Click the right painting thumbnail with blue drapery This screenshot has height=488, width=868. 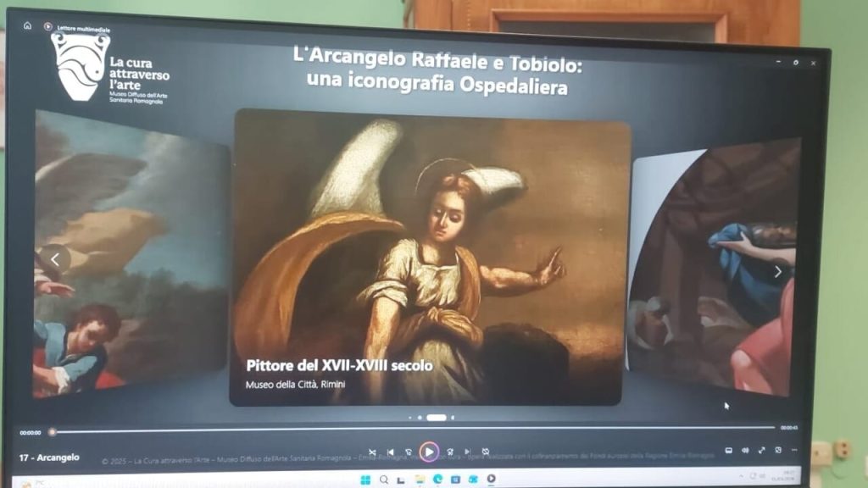coord(714,267)
